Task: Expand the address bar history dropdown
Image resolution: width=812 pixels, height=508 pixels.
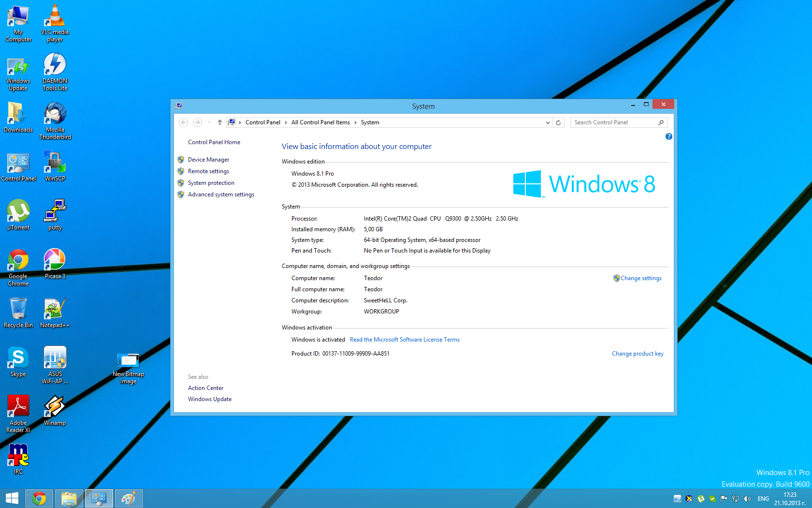Action: (x=547, y=122)
